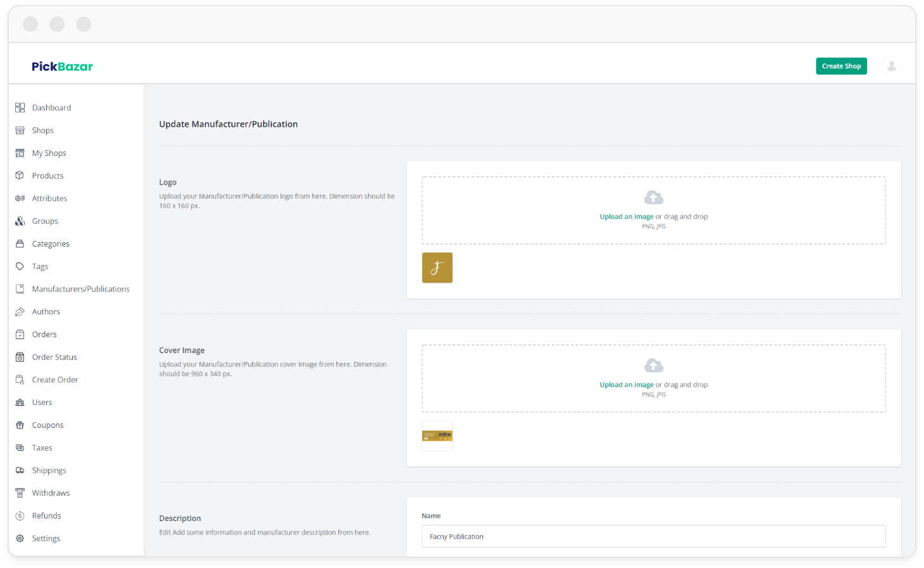
Task: Click the Taxes sidebar icon
Action: [20, 448]
